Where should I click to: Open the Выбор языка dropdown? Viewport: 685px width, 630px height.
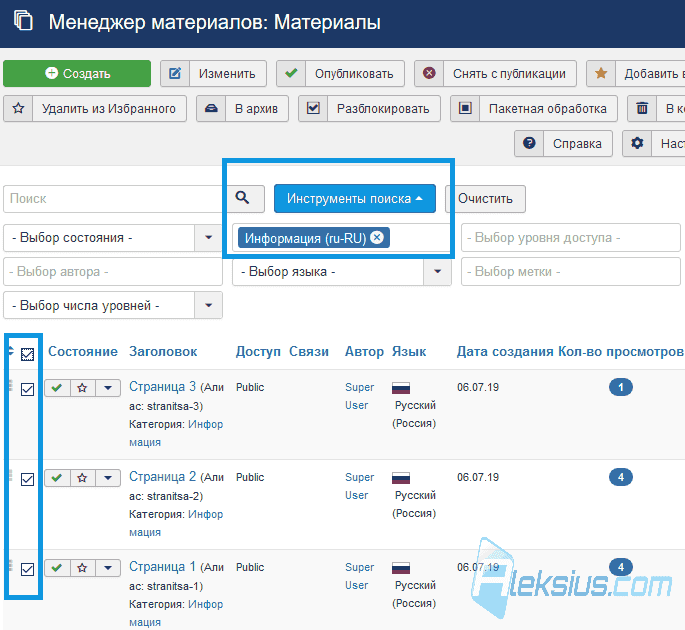click(x=342, y=272)
